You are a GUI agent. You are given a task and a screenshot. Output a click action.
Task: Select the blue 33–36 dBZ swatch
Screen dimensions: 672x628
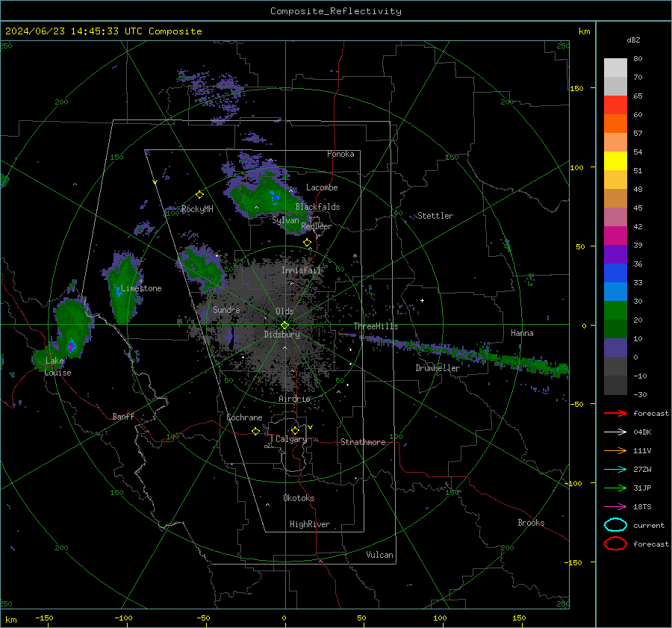tap(615, 273)
